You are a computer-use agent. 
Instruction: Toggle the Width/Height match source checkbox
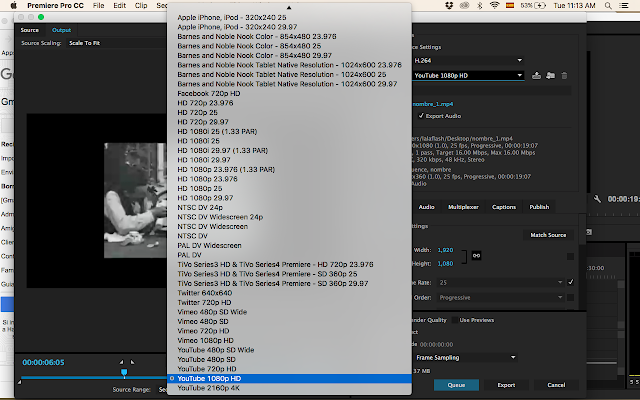570,256
